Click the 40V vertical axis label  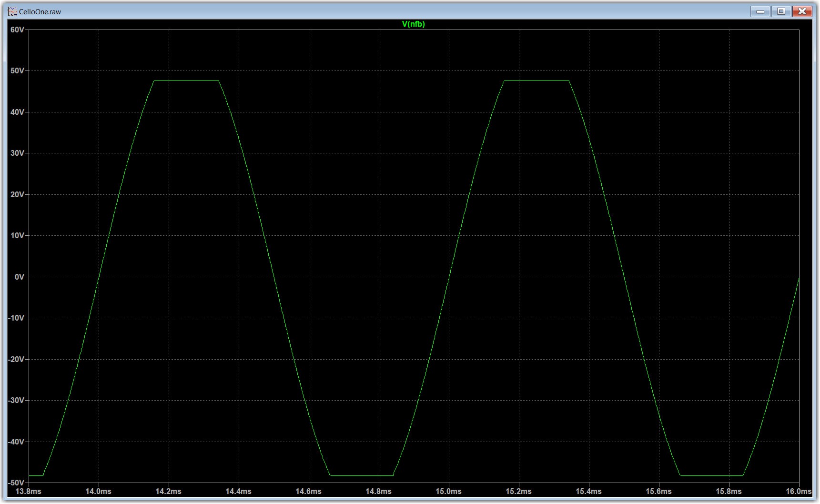pyautogui.click(x=17, y=112)
